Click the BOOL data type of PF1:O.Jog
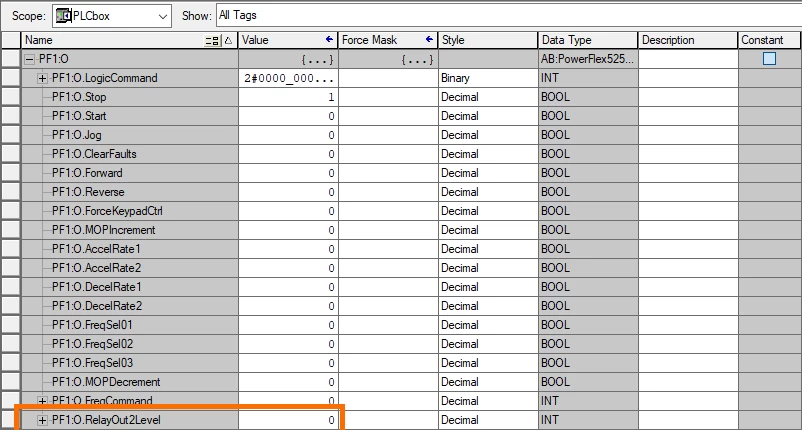This screenshot has width=802, height=430. click(587, 135)
